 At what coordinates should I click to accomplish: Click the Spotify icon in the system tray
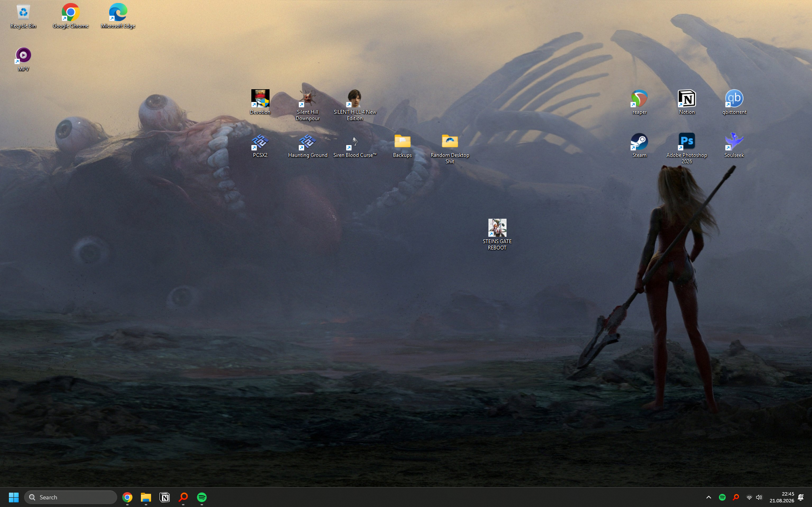722,497
